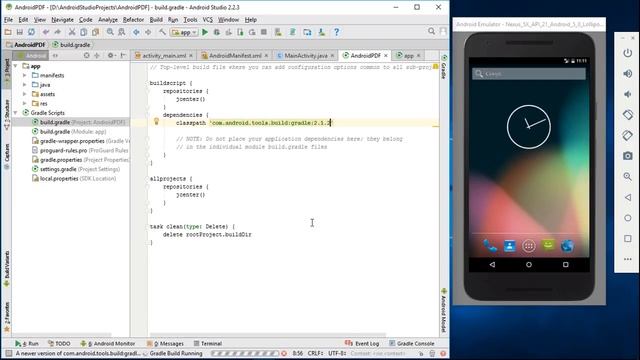The height and width of the screenshot is (360, 640).
Task: Open the Event Log panel
Action: point(362,344)
